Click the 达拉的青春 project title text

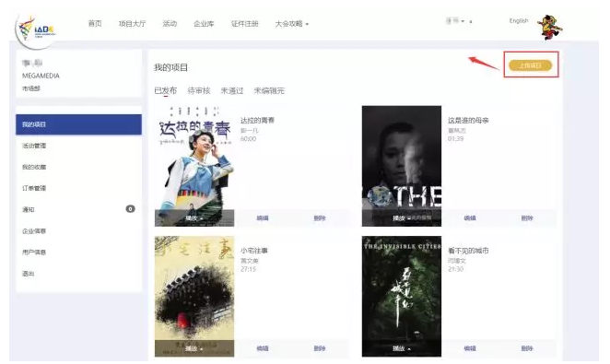click(x=257, y=120)
